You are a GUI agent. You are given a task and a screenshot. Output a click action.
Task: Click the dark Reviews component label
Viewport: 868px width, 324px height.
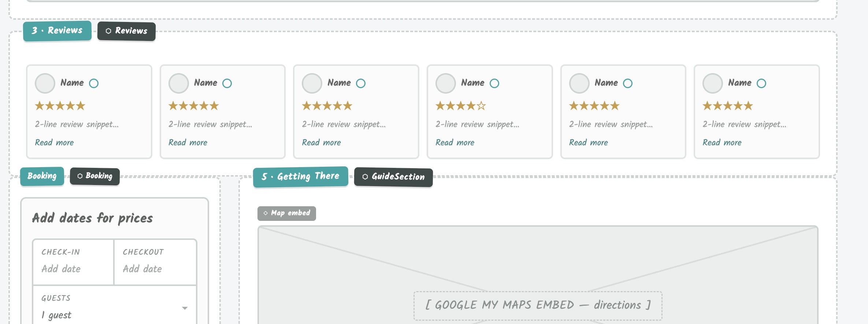click(126, 31)
